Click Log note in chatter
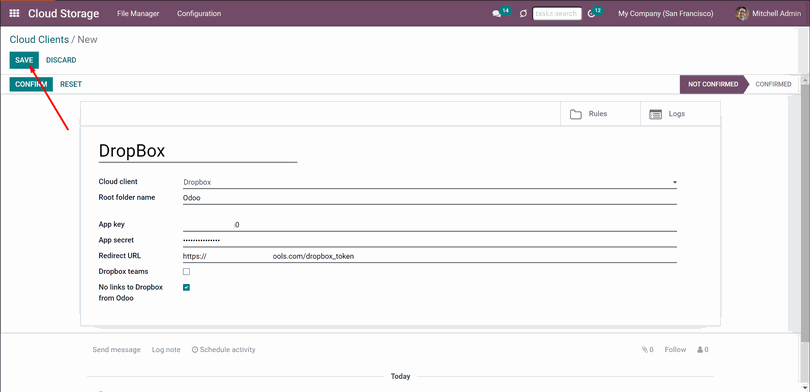 (166, 350)
